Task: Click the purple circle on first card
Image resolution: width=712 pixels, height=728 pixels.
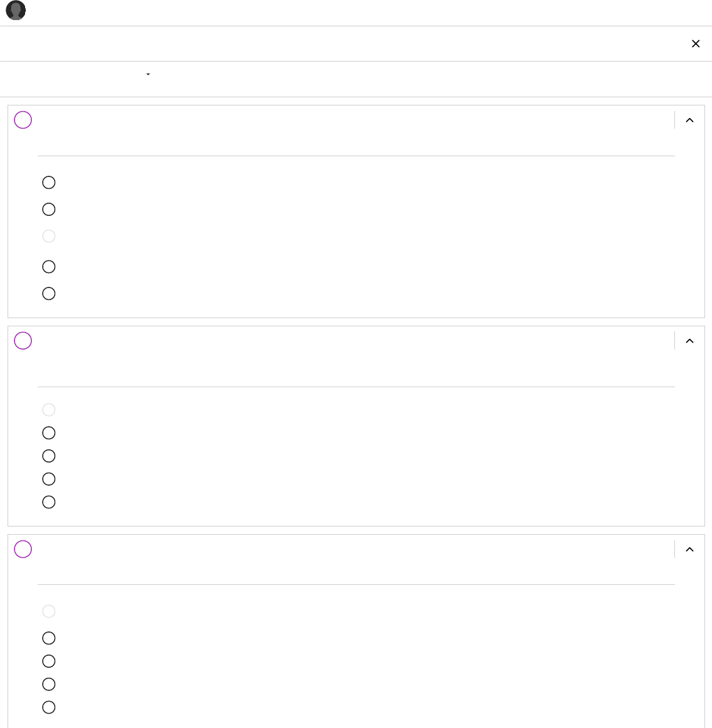Action: [23, 120]
